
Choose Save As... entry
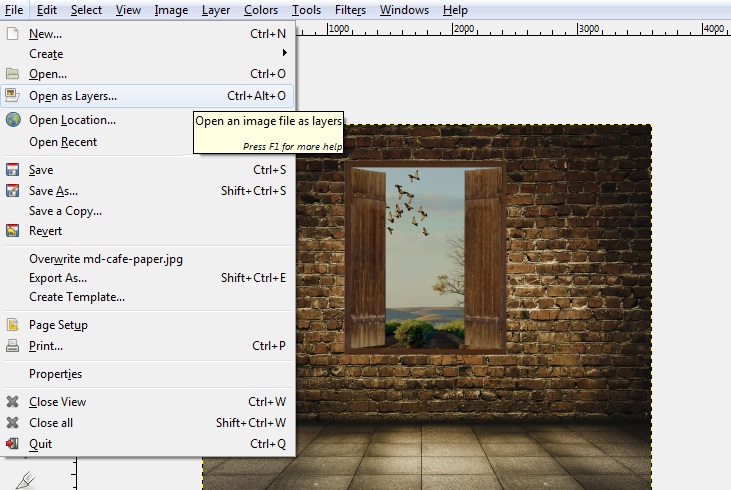click(147, 191)
